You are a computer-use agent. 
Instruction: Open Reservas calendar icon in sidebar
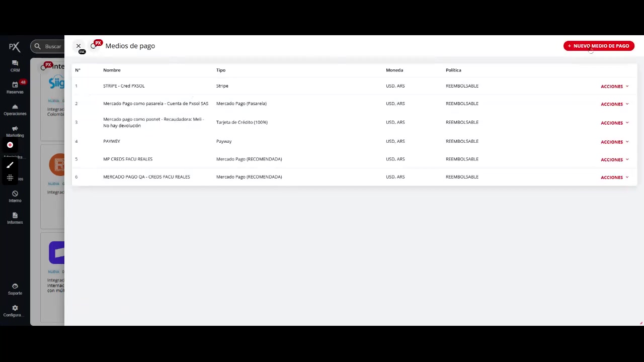pos(15,87)
